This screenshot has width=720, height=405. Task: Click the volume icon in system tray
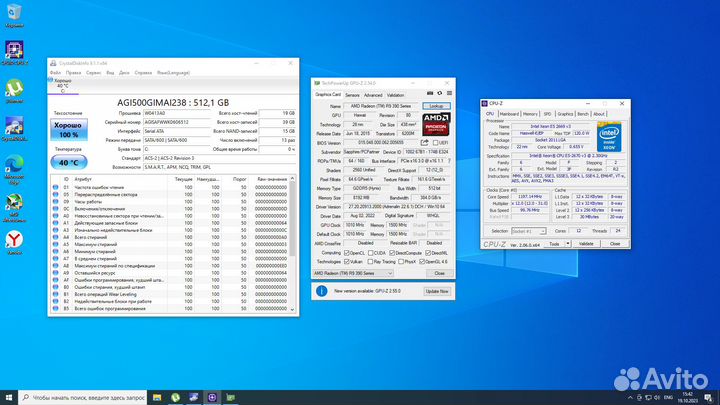[x=657, y=398]
